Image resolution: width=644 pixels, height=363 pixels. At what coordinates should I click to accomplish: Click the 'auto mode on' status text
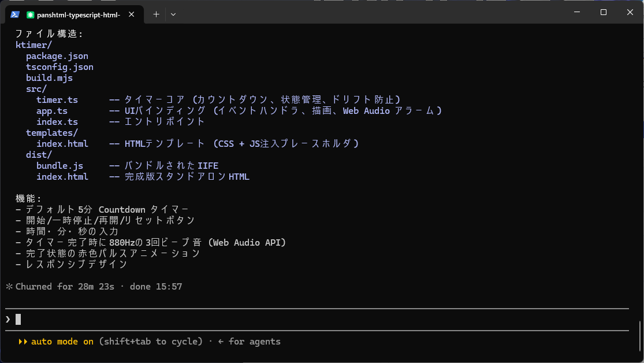click(x=62, y=342)
